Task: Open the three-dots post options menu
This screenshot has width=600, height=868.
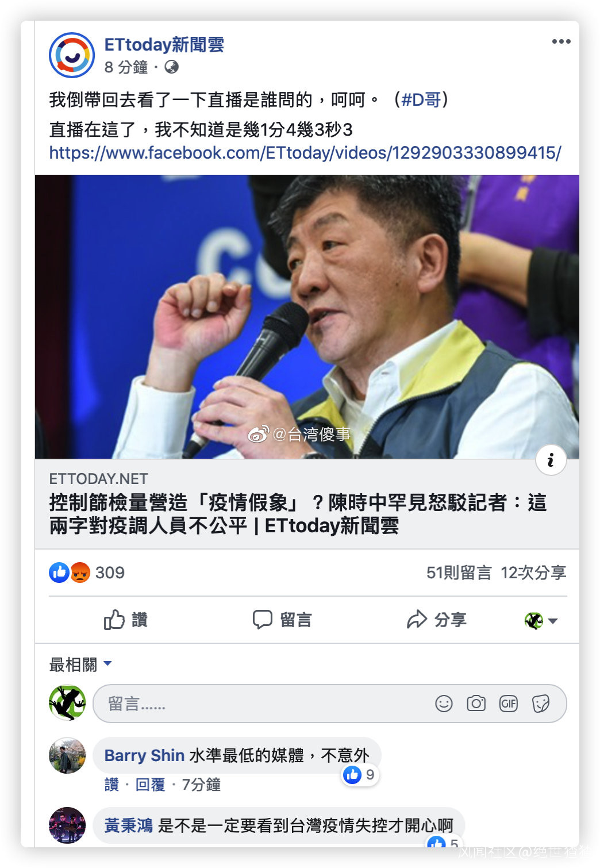Action: [561, 41]
